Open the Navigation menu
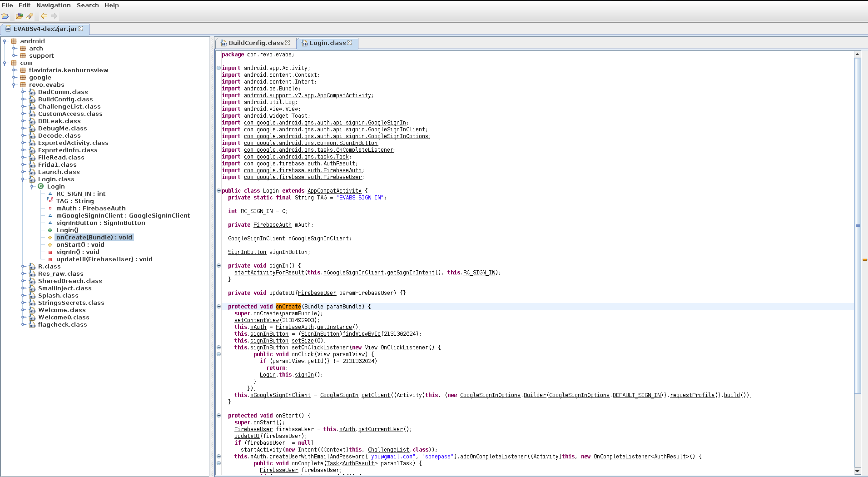 (53, 5)
